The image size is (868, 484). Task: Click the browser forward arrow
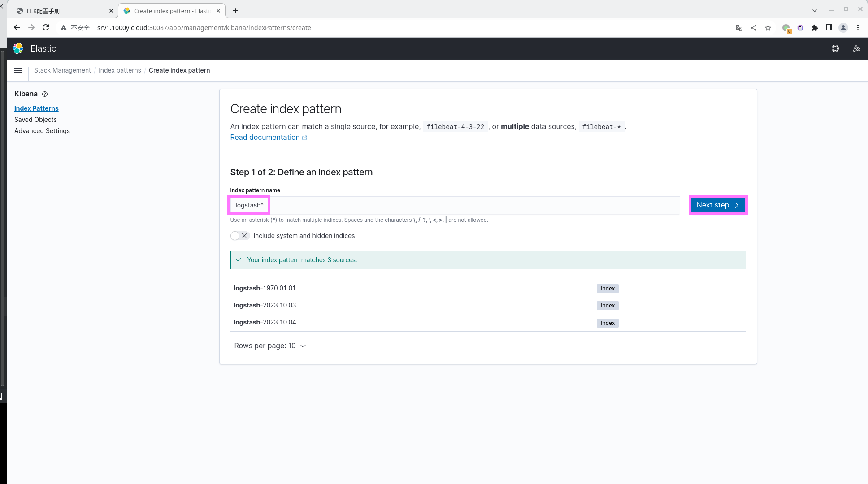31,28
